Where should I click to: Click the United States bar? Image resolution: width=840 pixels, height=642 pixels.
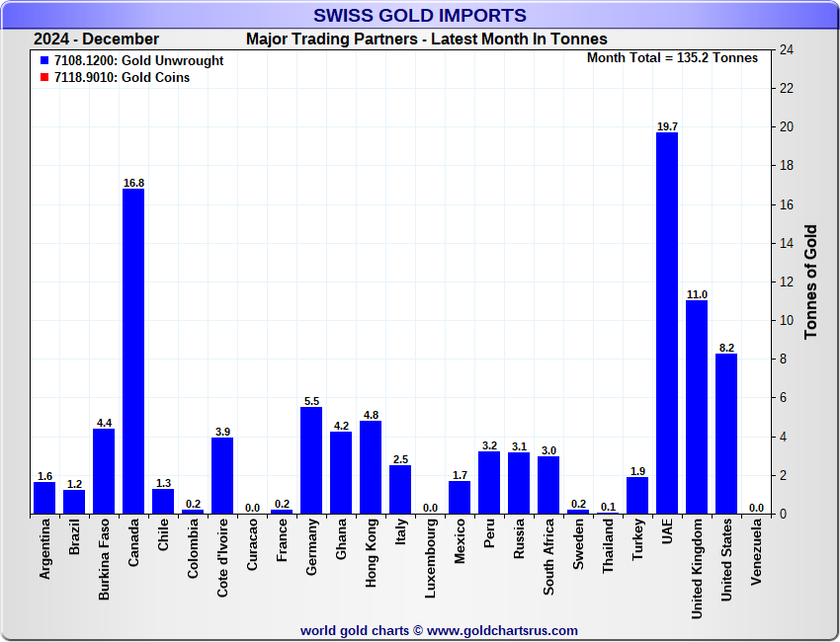click(726, 434)
